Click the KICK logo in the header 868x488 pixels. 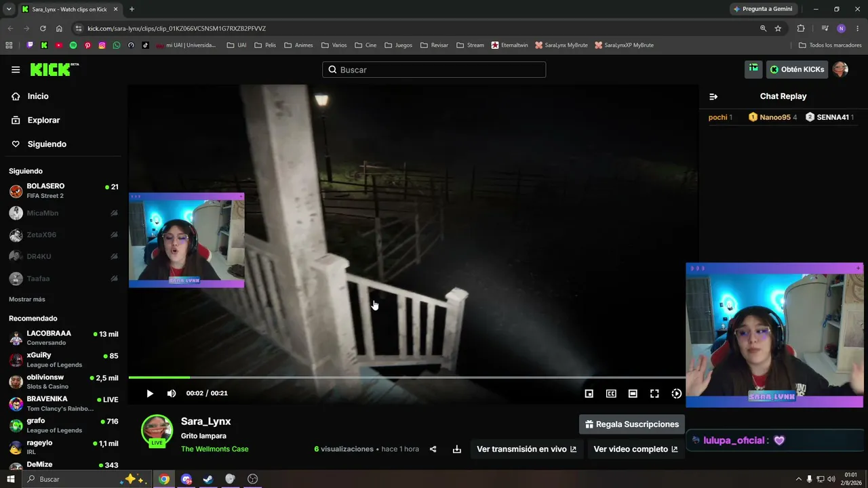[54, 70]
